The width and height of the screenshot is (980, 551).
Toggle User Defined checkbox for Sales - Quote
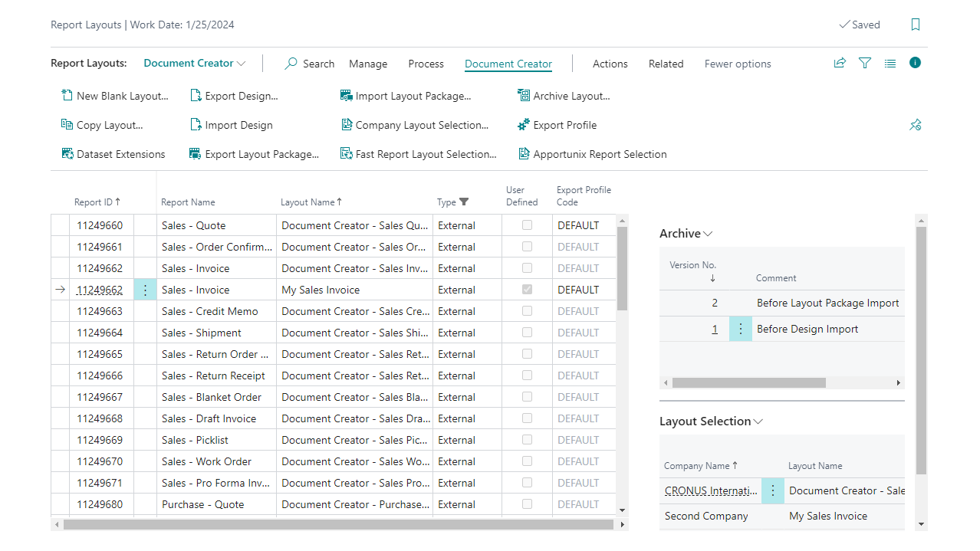[527, 225]
